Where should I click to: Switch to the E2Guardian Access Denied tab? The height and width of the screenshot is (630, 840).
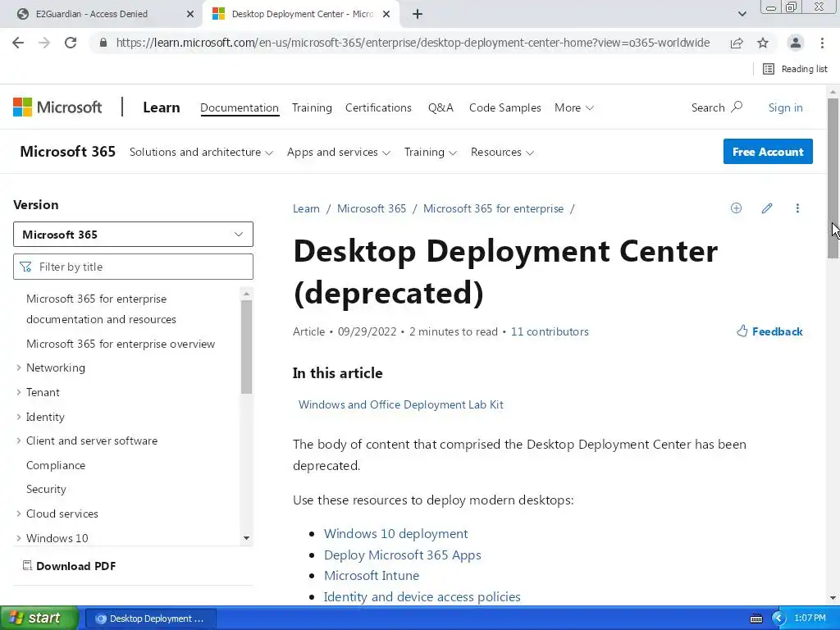pyautogui.click(x=102, y=14)
